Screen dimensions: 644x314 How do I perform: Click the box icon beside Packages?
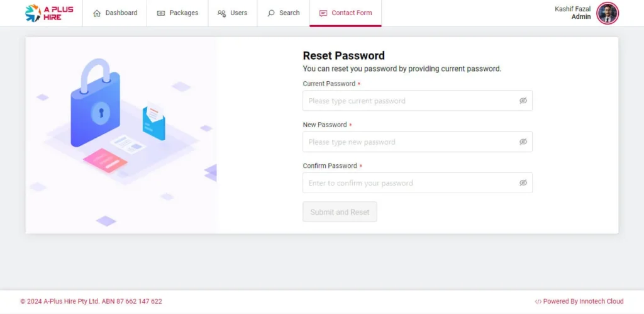(x=161, y=13)
